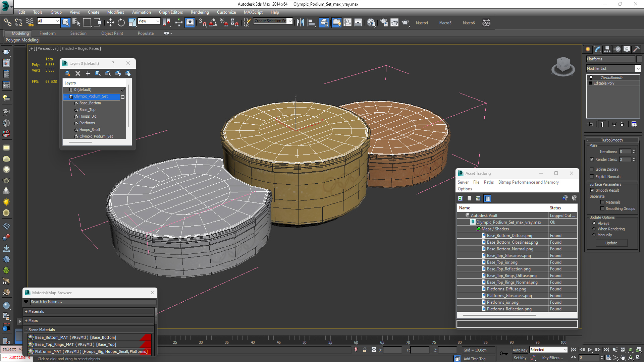Toggle Percent Snap tool
The width and height of the screenshot is (644, 362).
(x=224, y=22)
